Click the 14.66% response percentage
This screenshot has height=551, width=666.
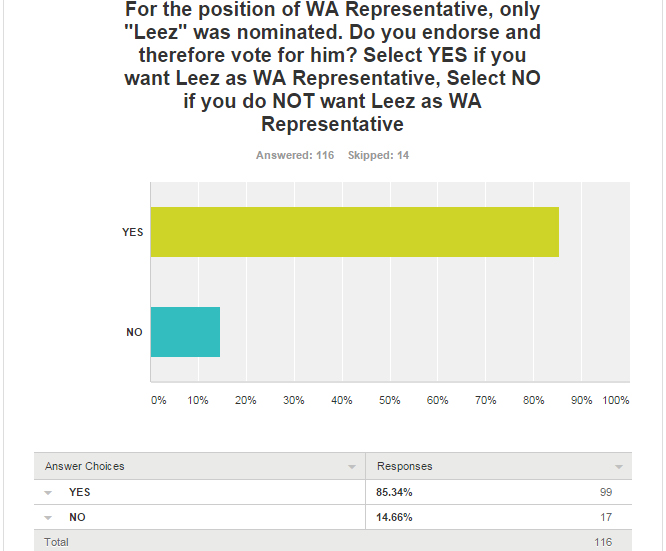pyautogui.click(x=394, y=517)
